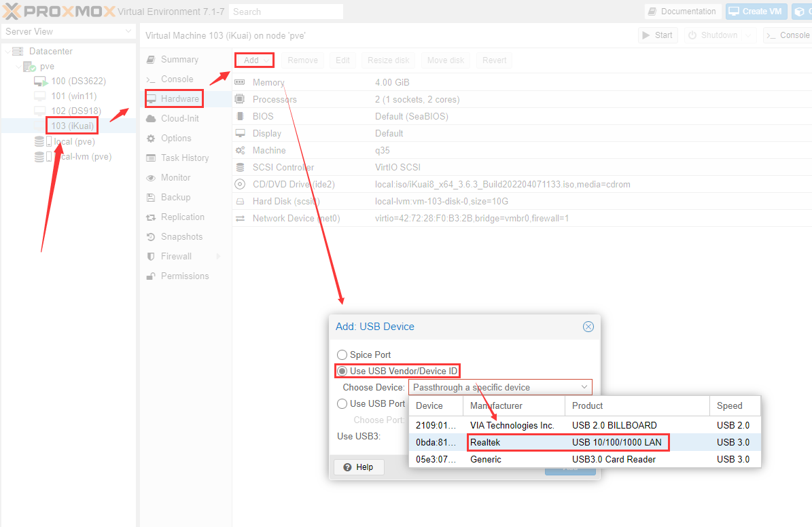Viewport: 812px width, 527px height.
Task: Click the Summary book icon
Action: click(x=151, y=60)
